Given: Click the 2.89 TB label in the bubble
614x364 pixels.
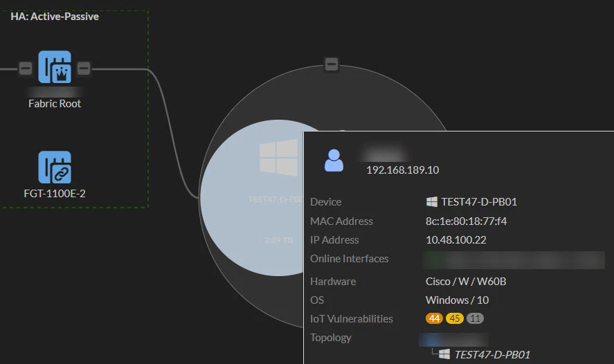Looking at the screenshot, I should tap(279, 240).
